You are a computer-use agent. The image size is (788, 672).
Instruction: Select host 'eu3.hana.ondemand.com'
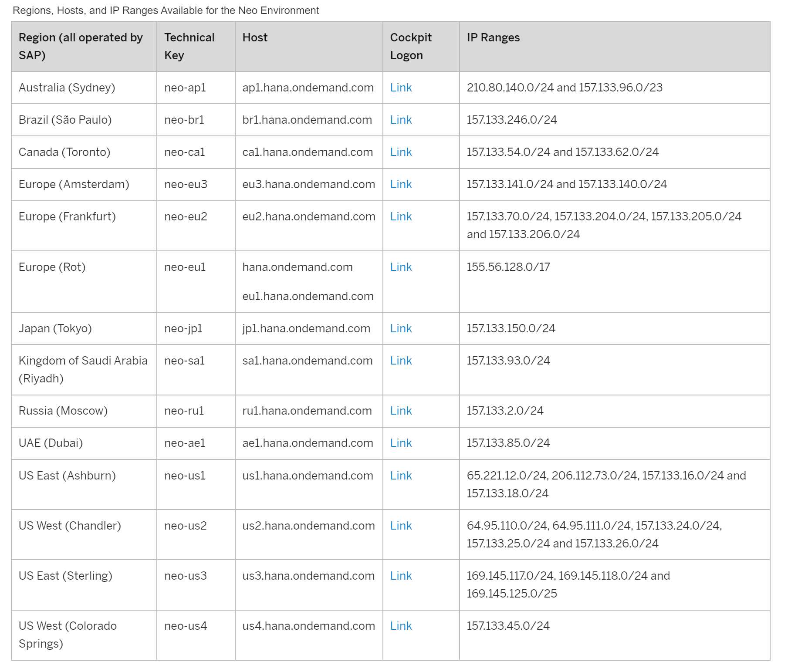tap(309, 184)
